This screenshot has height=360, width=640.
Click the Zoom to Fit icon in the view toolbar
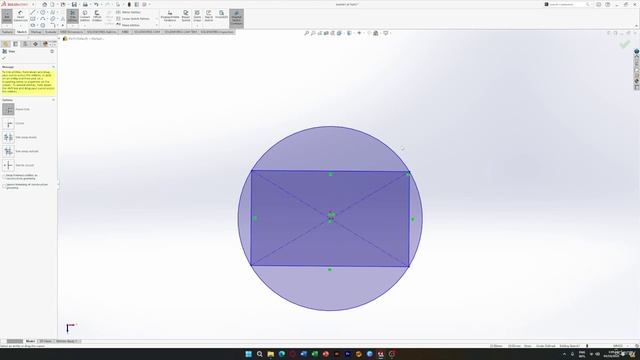click(306, 33)
